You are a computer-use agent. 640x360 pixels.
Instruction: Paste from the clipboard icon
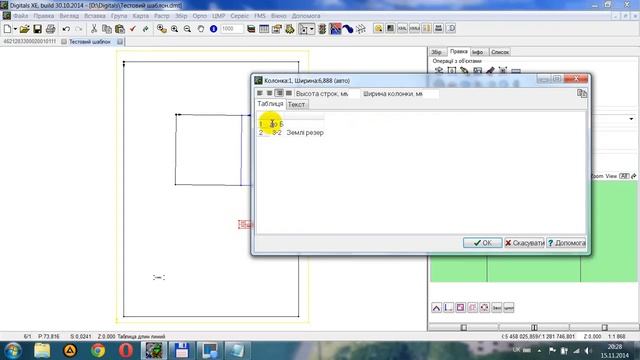tap(120, 29)
